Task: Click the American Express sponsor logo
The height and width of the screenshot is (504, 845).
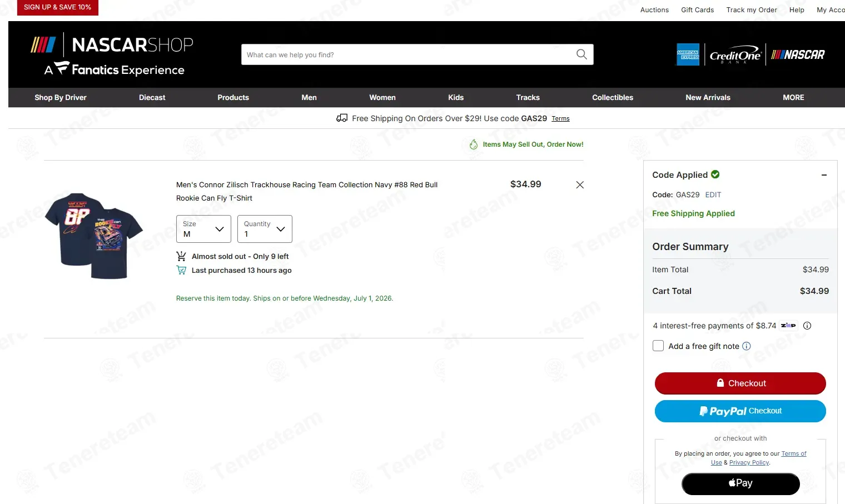Action: pos(688,54)
